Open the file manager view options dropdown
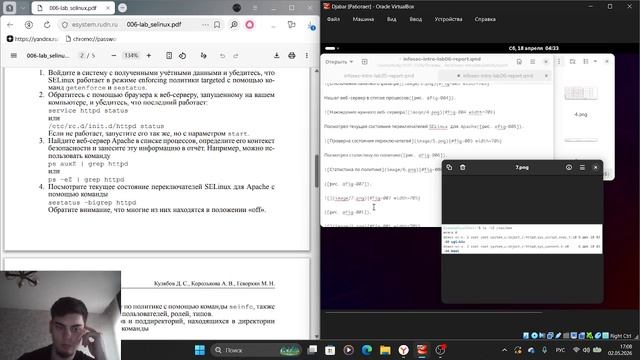The height and width of the screenshot is (360, 640). point(595,62)
